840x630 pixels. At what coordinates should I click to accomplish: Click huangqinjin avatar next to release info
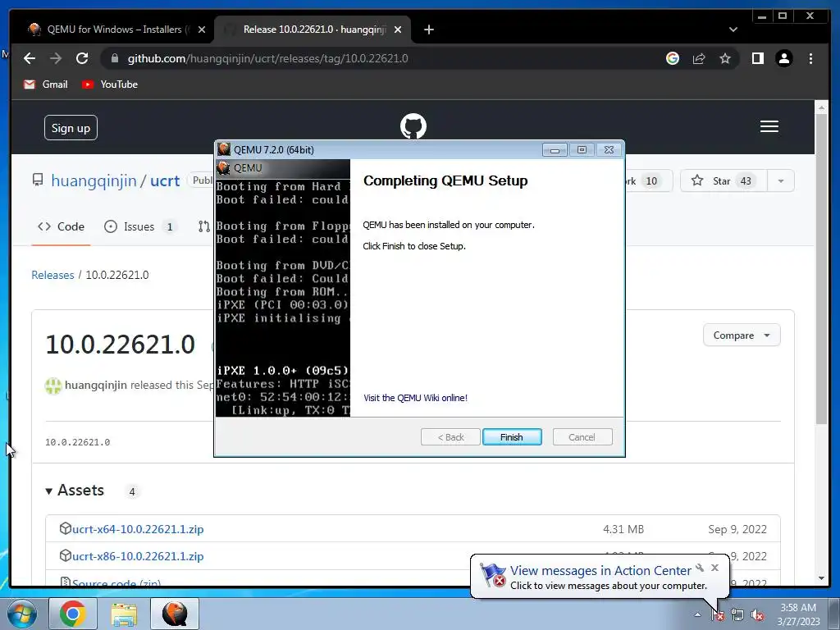[x=53, y=386]
